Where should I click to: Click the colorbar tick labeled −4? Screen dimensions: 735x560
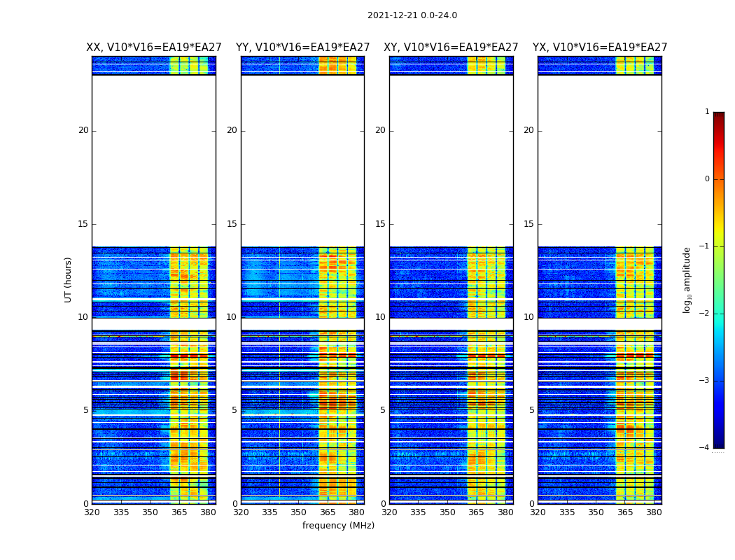pos(704,447)
